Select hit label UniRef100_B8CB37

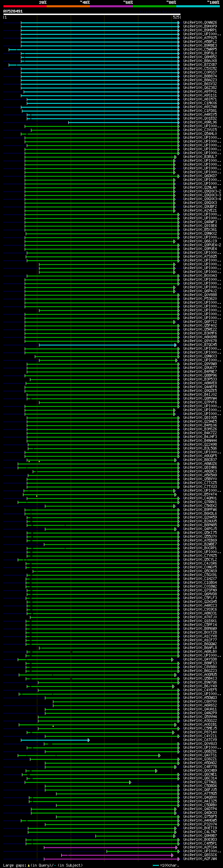pos(200,460)
